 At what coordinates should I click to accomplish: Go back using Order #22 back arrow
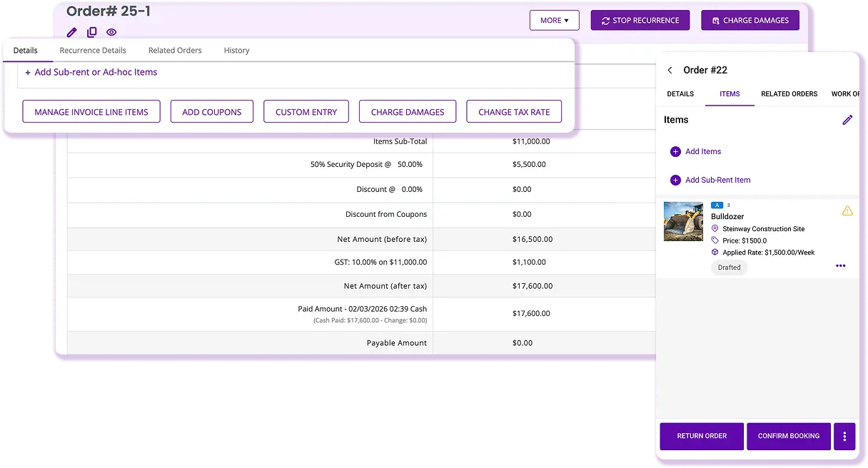coord(670,70)
